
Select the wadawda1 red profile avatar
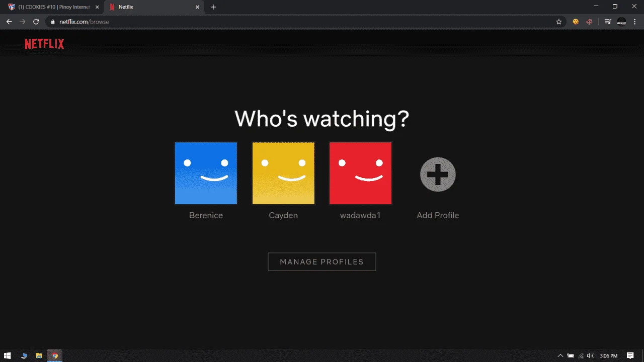pos(360,173)
